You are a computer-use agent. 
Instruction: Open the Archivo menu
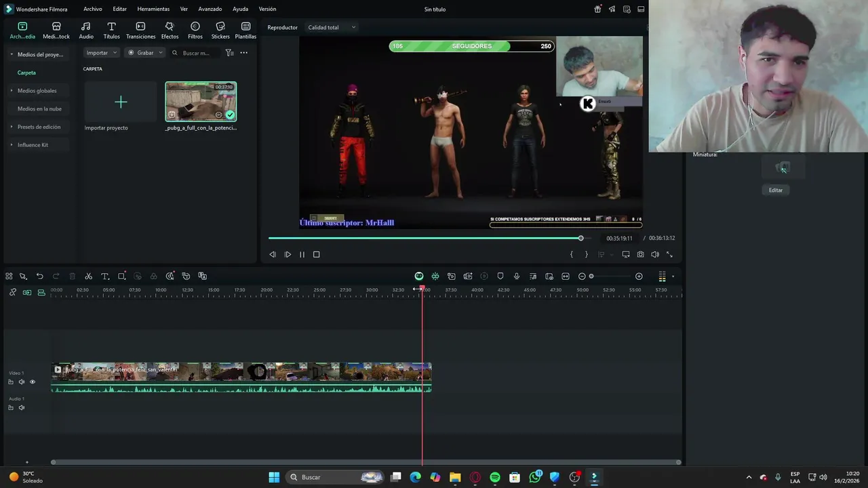93,9
